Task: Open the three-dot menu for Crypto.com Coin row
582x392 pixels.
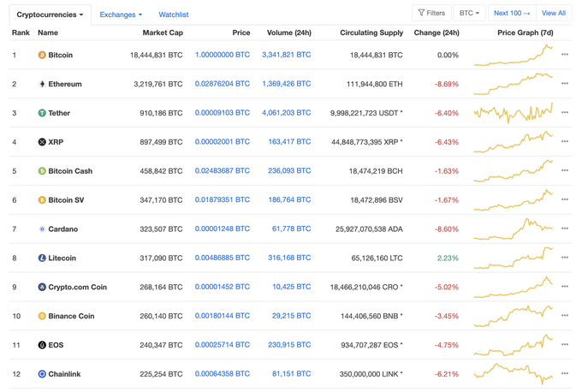Action: click(x=565, y=286)
